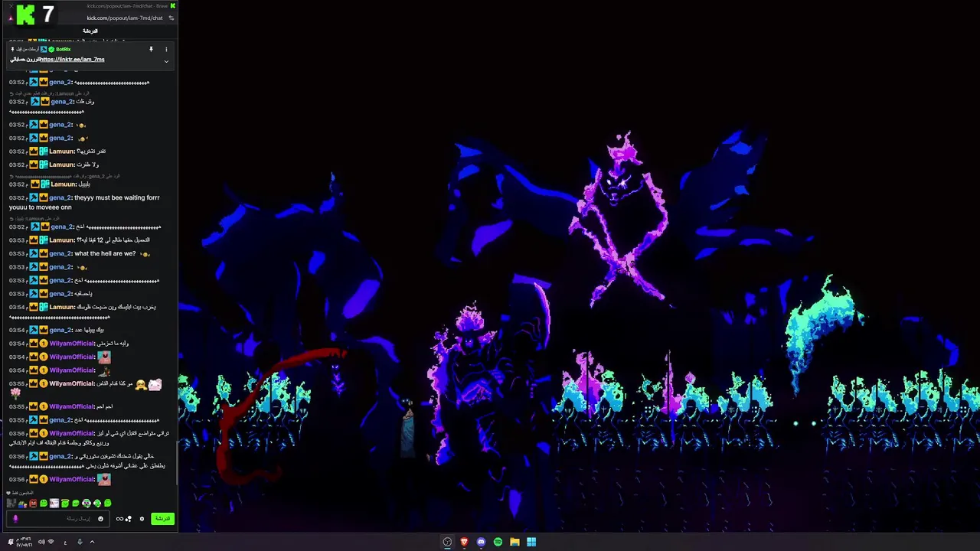The width and height of the screenshot is (980, 551).
Task: Open Lamuun's profile from 'Lamuun: يلييييل'
Action: pos(62,184)
